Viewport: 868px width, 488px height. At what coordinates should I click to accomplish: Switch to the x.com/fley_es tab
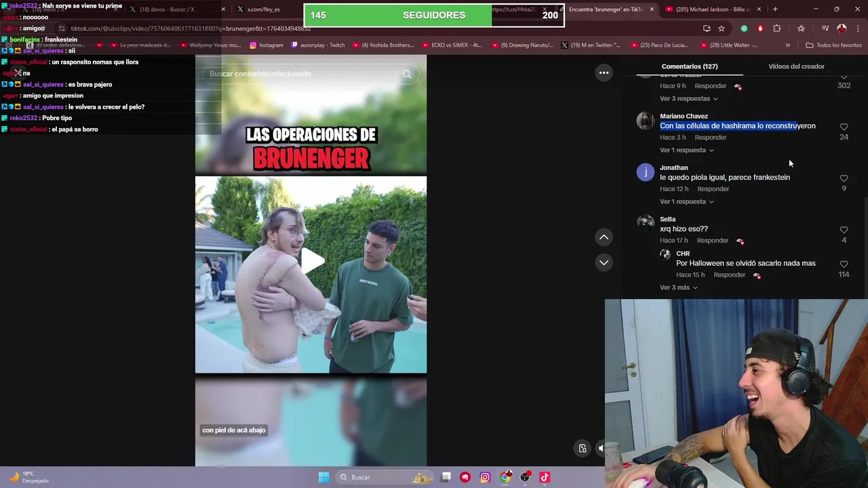(263, 9)
